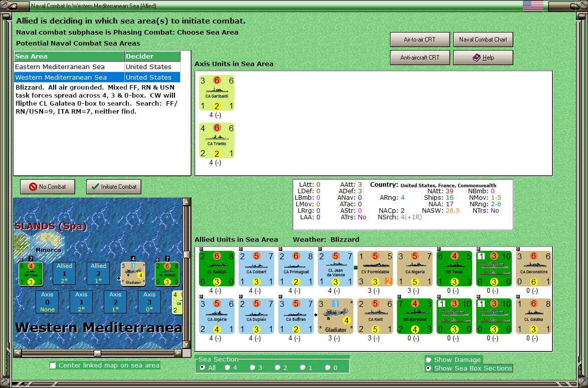The height and width of the screenshot is (388, 588).
Task: Select the CA Kent ship counter
Action: 375,316
